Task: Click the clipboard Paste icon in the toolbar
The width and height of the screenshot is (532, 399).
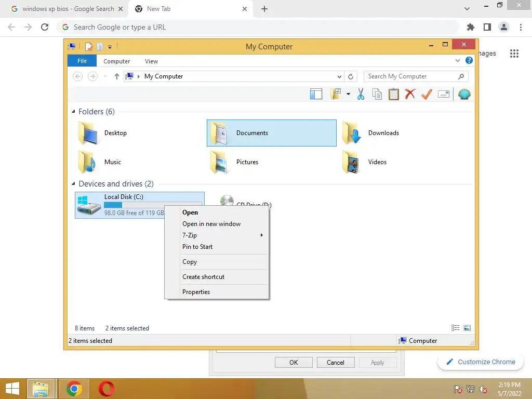Action: (394, 94)
